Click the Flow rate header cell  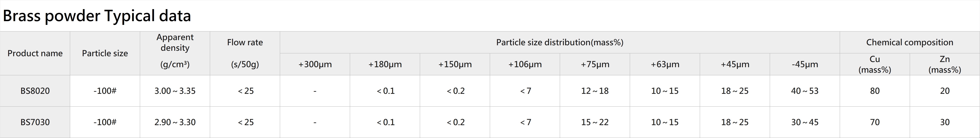click(245, 53)
